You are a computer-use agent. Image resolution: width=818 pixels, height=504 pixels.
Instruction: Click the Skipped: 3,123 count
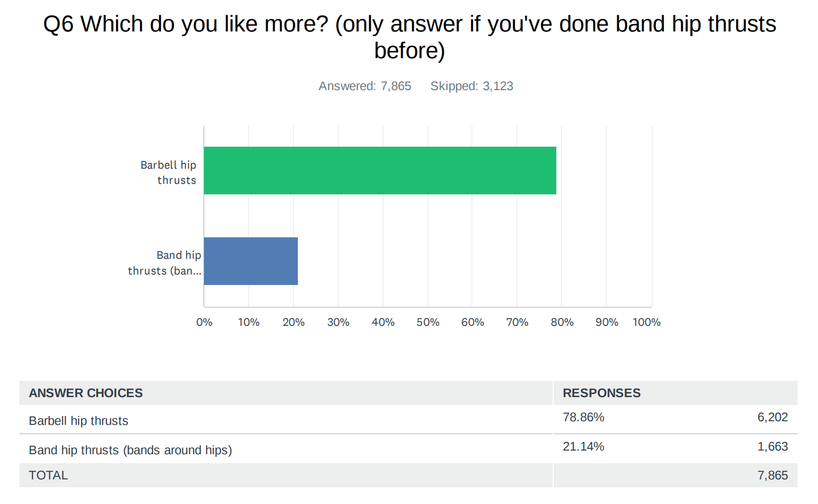click(471, 86)
